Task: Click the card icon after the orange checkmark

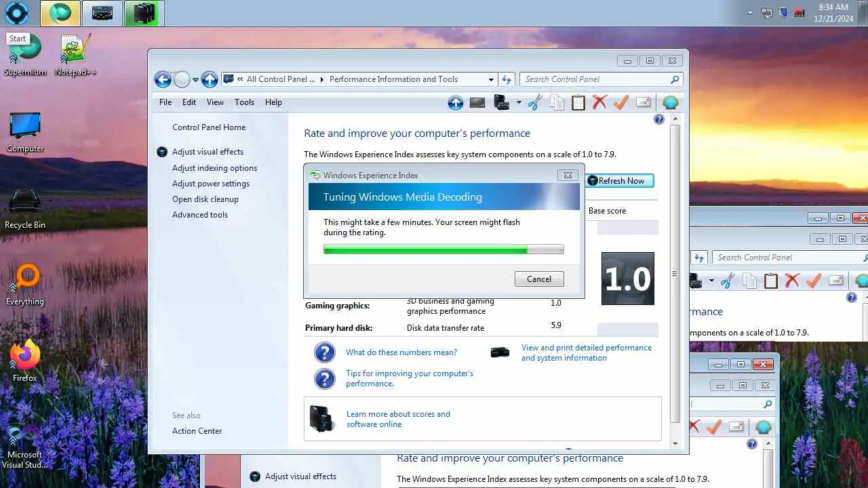Action: click(x=644, y=102)
